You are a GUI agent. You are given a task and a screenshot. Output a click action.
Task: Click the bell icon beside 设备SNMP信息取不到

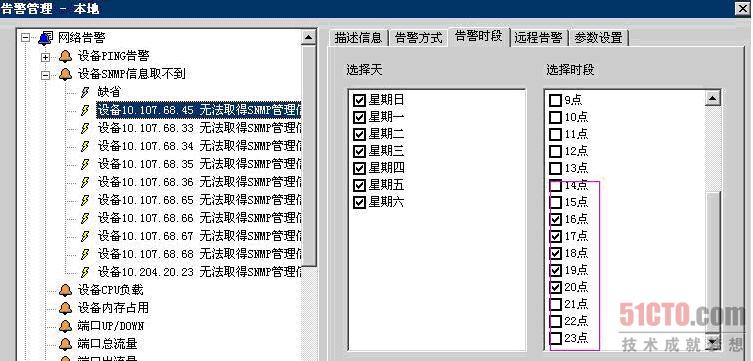click(65, 74)
